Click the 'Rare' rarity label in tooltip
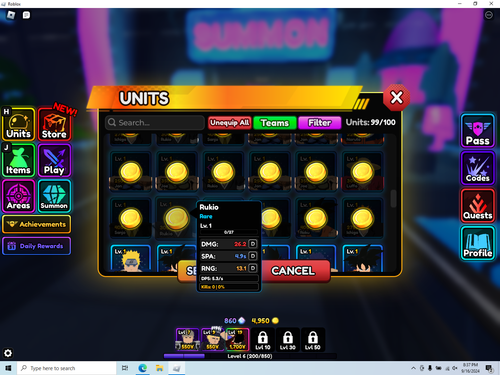This screenshot has height=375, width=500. point(206,216)
